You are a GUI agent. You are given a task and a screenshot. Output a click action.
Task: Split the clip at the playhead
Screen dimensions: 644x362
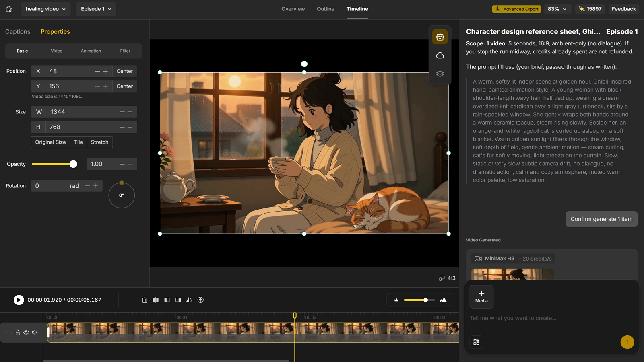click(x=156, y=300)
